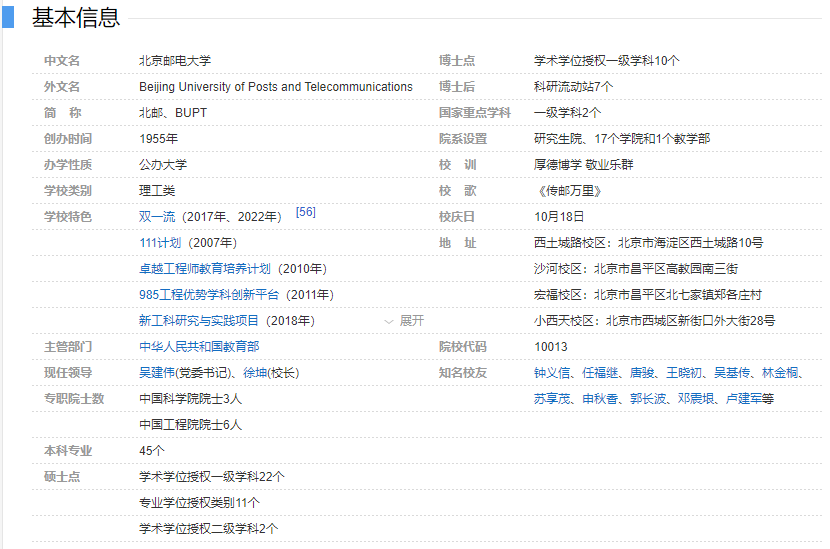Select alumnus 唐骏 link
Screen dimensions: 830x549
[642, 373]
